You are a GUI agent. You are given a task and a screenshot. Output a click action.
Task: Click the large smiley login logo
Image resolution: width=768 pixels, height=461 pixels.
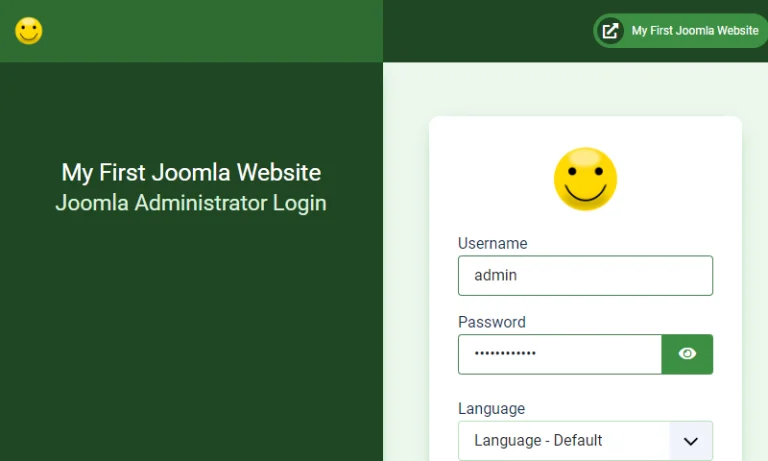point(585,179)
